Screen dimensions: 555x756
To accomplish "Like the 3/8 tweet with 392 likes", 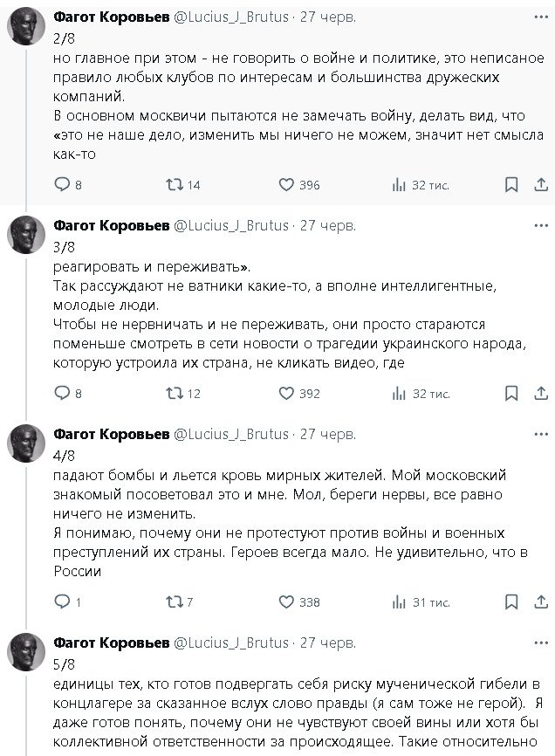I will [285, 393].
